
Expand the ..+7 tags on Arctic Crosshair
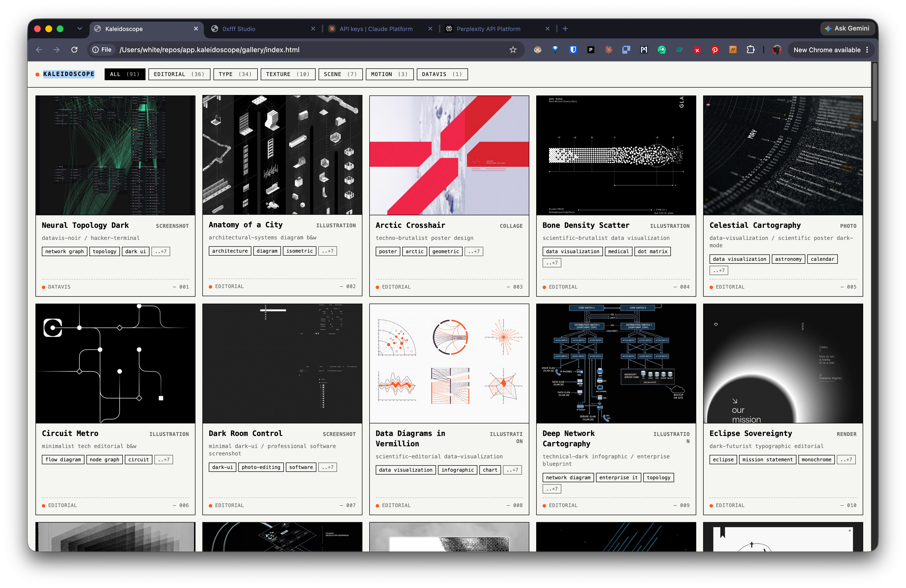point(474,251)
